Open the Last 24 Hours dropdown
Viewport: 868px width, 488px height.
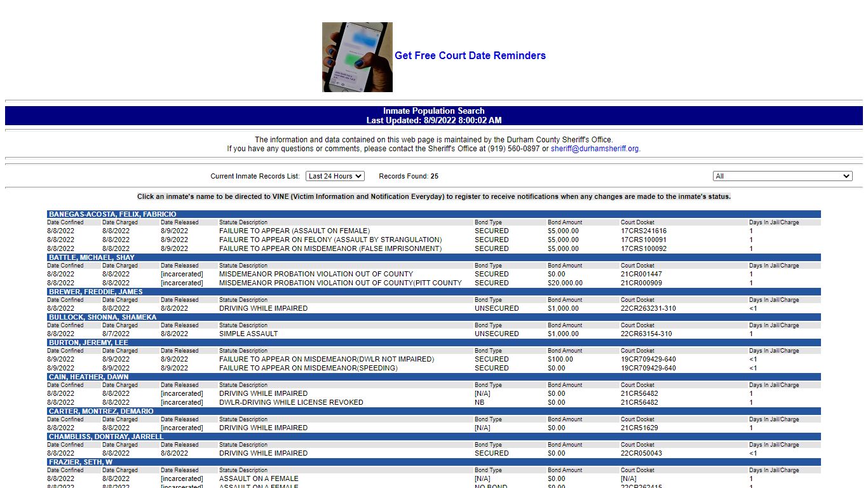336,176
